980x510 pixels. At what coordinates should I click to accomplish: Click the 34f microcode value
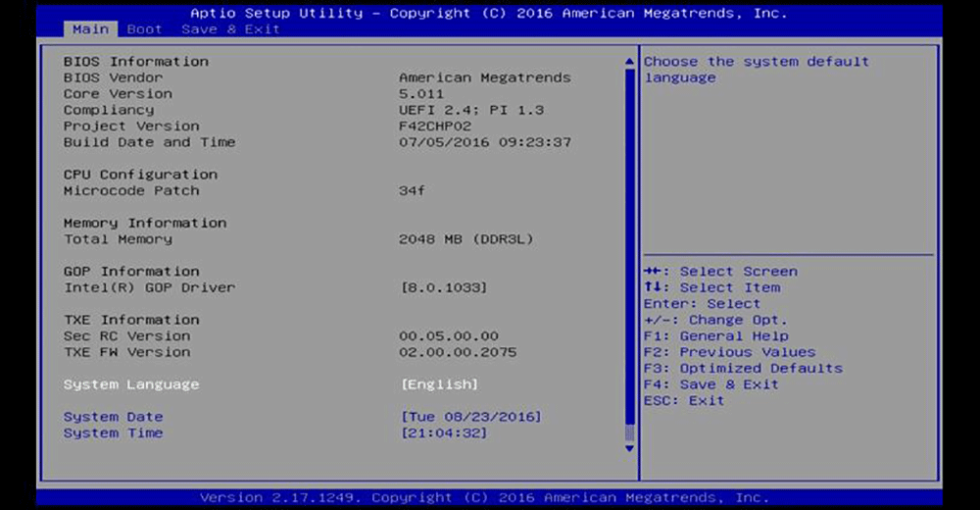click(x=412, y=191)
